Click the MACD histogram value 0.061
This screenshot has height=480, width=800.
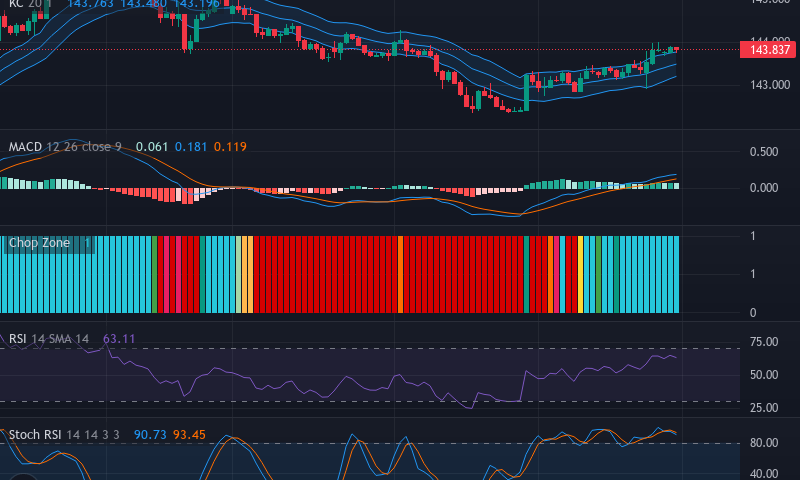(x=152, y=147)
